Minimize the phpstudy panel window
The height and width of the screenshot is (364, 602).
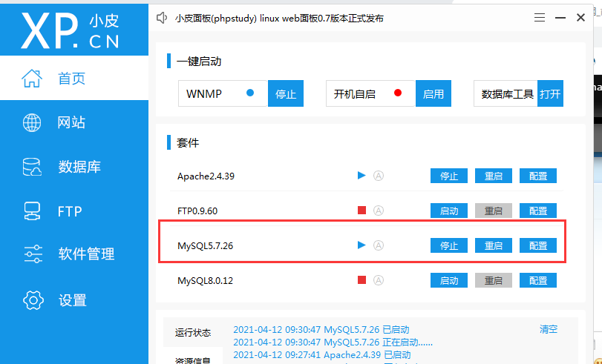click(560, 18)
